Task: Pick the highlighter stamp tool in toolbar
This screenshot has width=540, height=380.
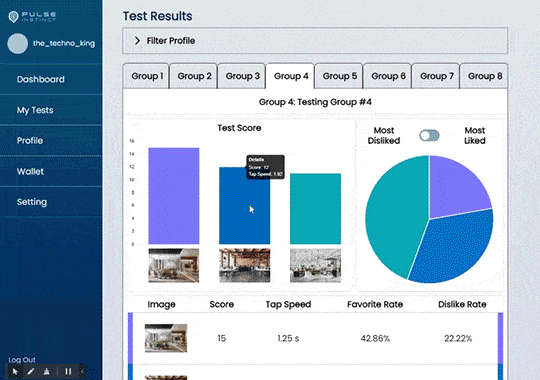Action: pyautogui.click(x=47, y=371)
